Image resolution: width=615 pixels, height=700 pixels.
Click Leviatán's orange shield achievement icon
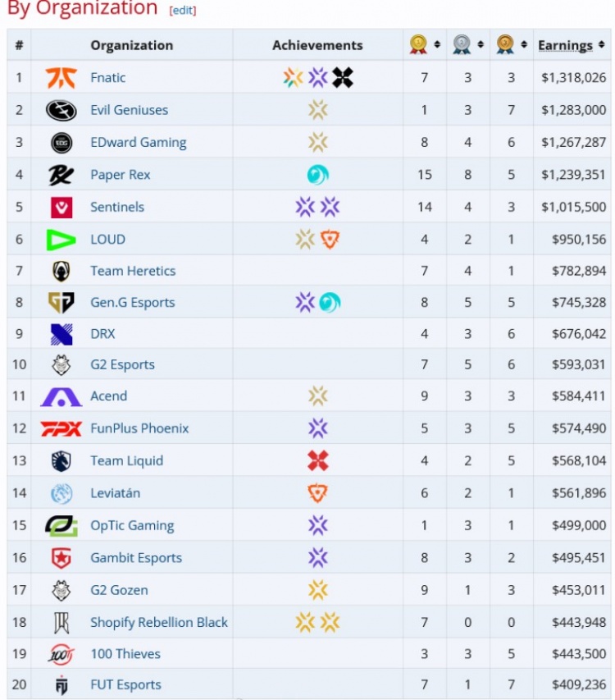click(x=317, y=493)
